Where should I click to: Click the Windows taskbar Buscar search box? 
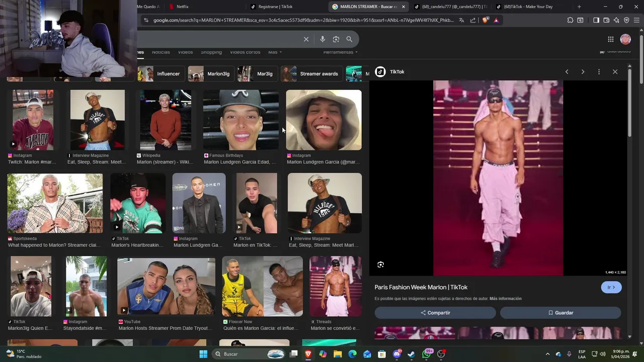249,354
